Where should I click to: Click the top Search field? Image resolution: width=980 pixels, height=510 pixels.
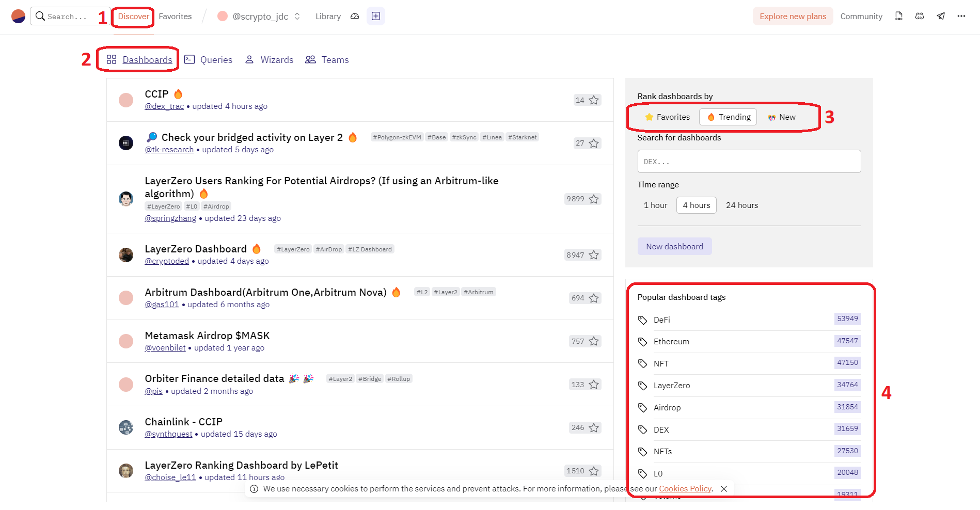point(70,17)
